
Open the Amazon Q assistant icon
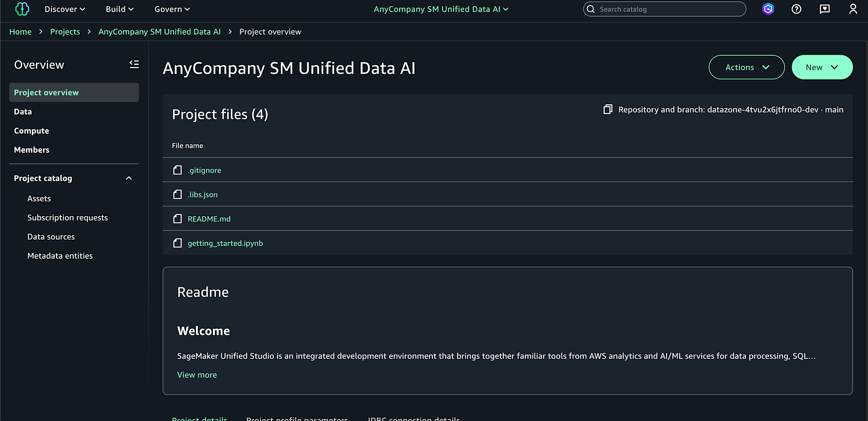(x=768, y=9)
